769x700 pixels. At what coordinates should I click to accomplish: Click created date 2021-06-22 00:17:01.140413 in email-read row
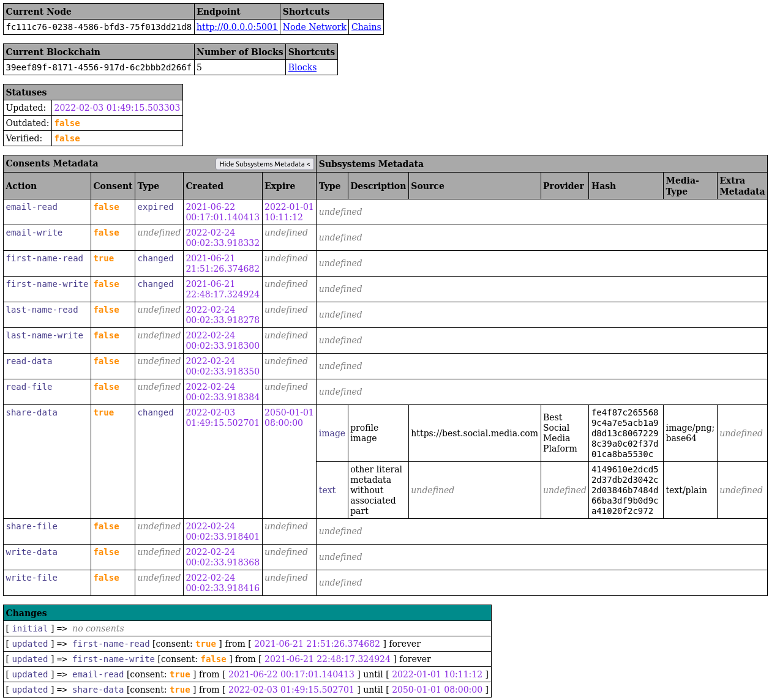coord(223,212)
